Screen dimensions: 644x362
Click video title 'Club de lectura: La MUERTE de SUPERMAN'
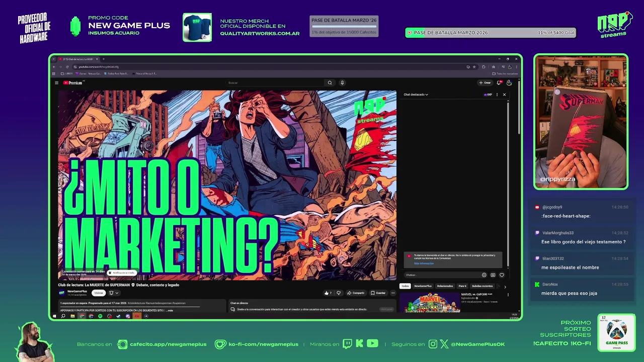[118, 285]
